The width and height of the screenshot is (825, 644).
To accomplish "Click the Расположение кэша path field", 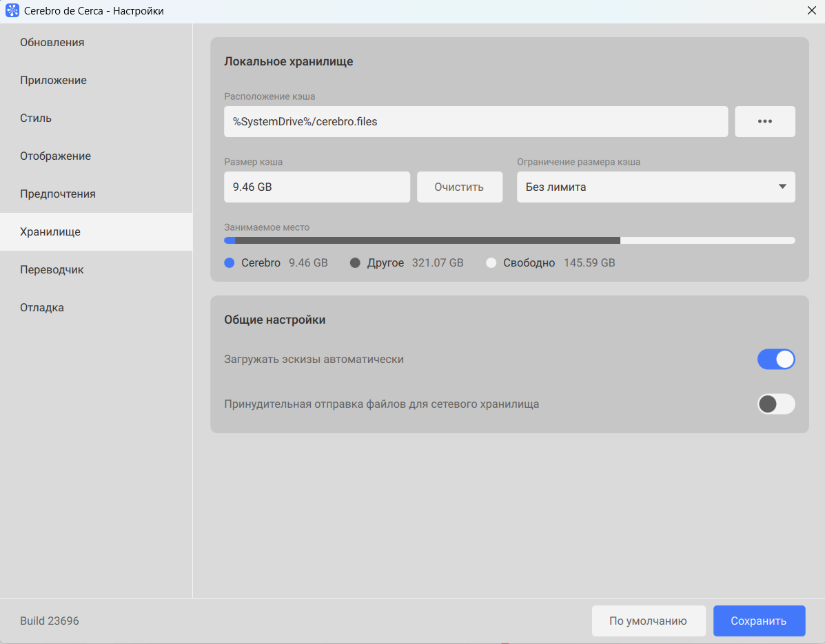I will 476,122.
